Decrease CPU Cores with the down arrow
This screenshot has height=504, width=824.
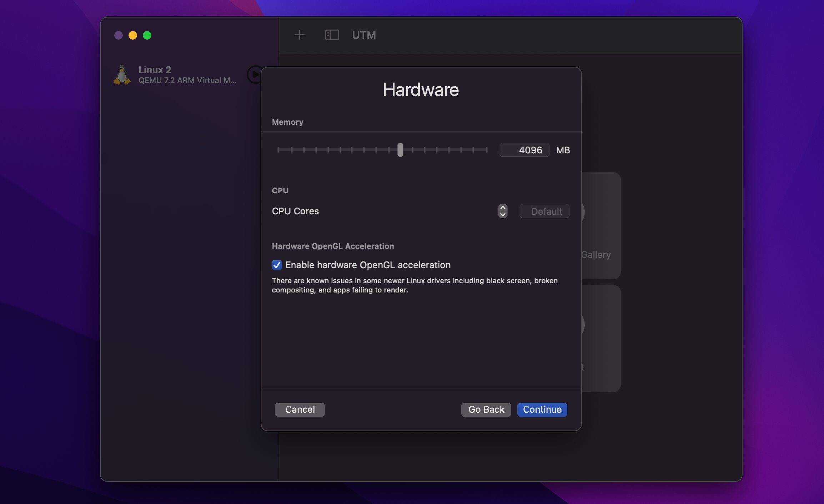coord(502,215)
